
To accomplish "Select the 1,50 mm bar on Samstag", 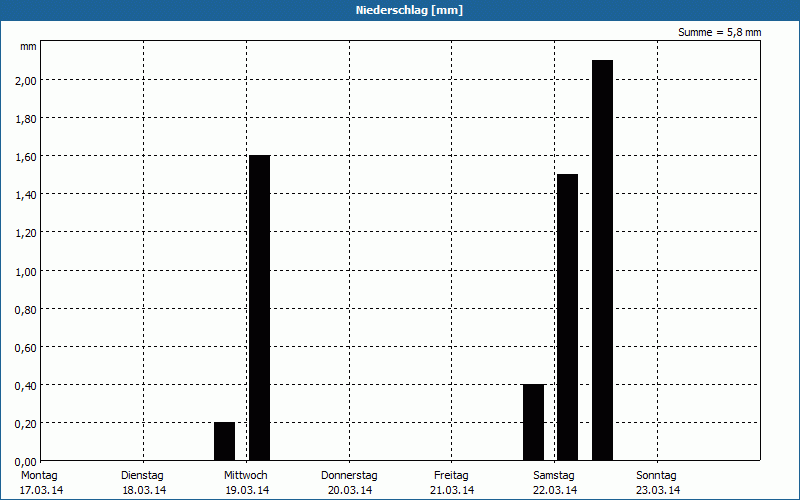I will click(x=567, y=317).
